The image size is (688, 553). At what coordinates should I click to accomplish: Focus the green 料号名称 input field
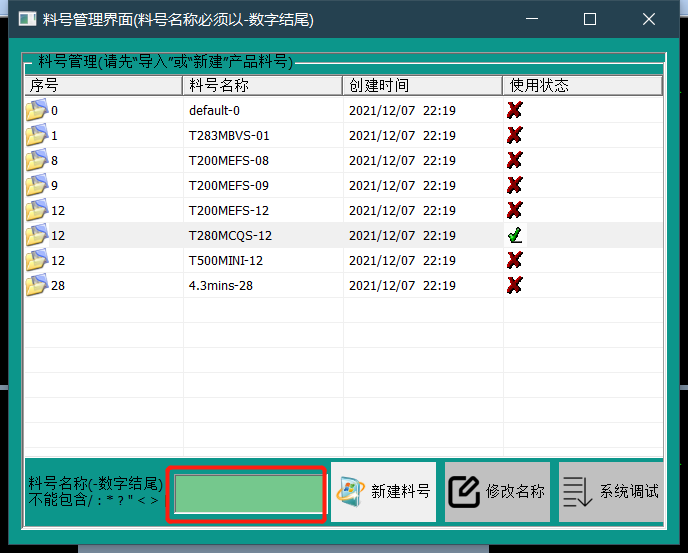[249, 494]
